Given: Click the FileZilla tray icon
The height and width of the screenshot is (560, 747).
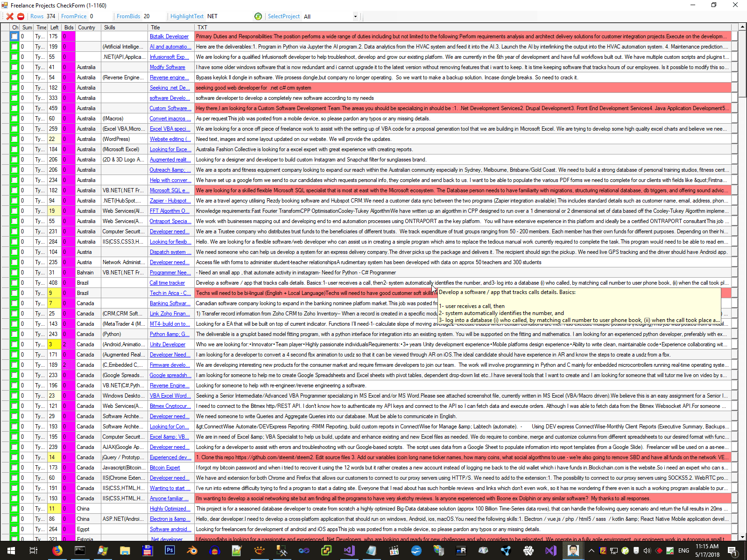Looking at the screenshot, I should [603, 551].
